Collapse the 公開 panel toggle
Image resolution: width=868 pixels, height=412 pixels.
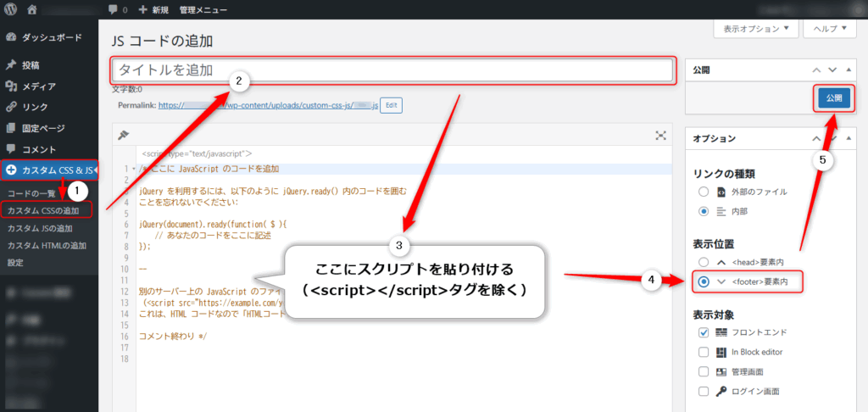pyautogui.click(x=849, y=70)
